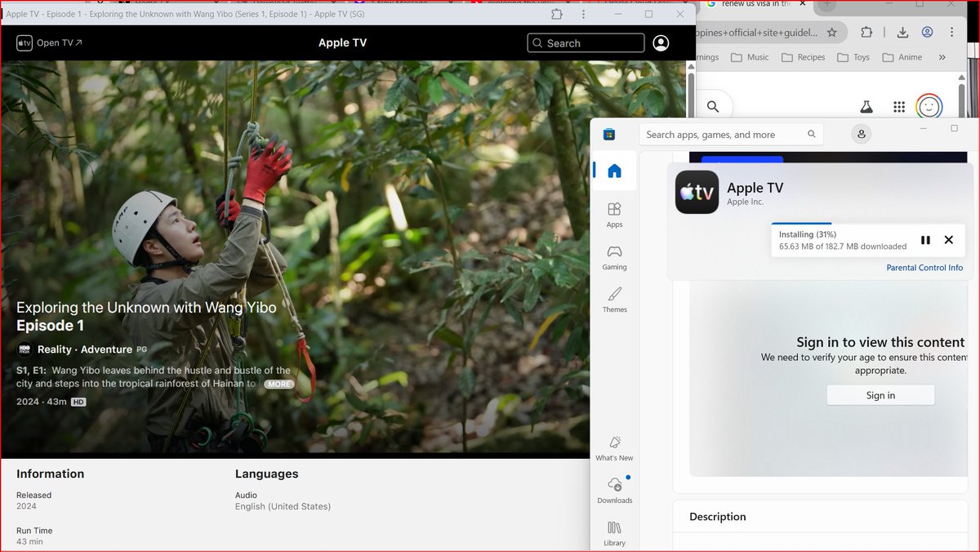This screenshot has width=980, height=552.
Task: Click English (United States) audio language text
Action: coord(283,506)
